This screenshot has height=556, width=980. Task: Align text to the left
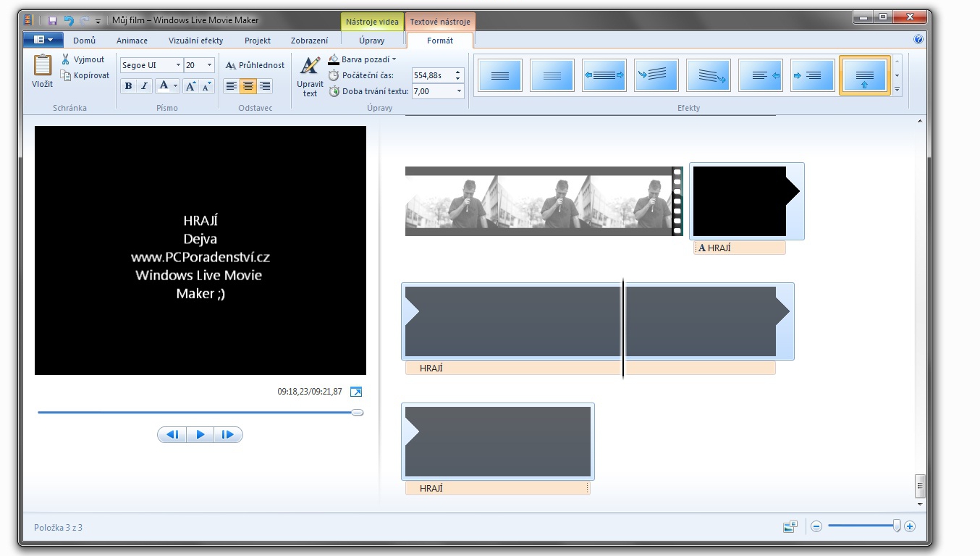[231, 86]
